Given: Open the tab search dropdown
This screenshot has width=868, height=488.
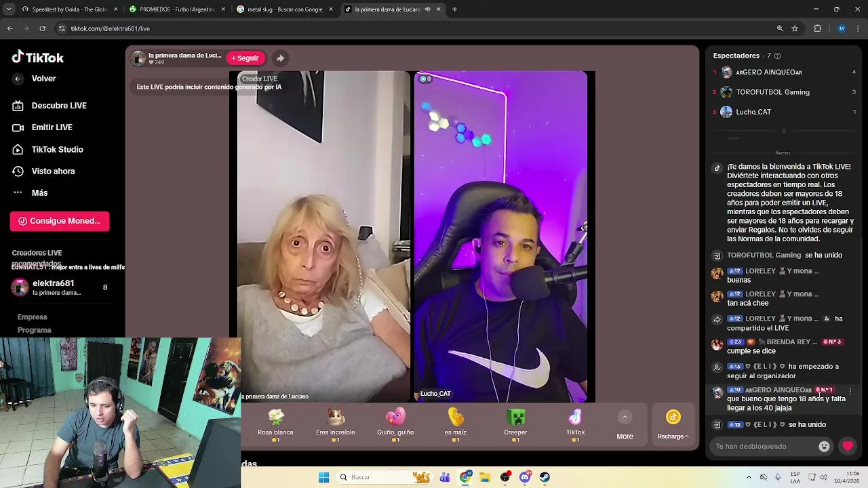Looking at the screenshot, I should point(9,9).
